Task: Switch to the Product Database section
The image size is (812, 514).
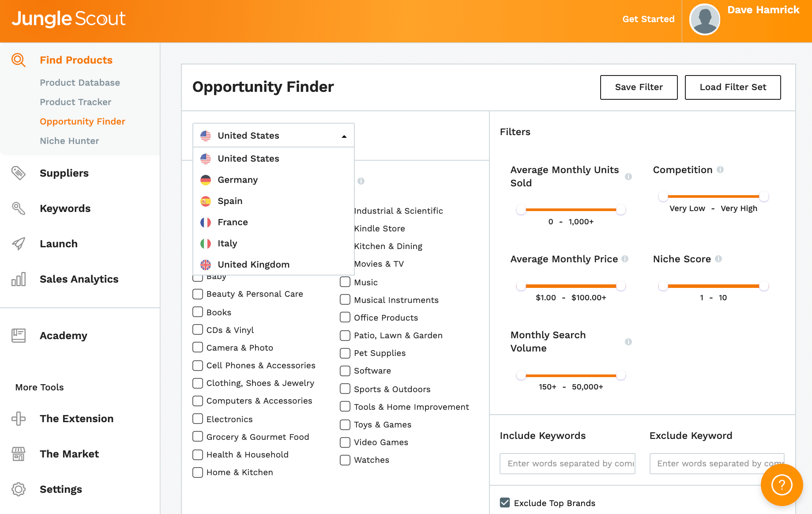Action: tap(80, 82)
